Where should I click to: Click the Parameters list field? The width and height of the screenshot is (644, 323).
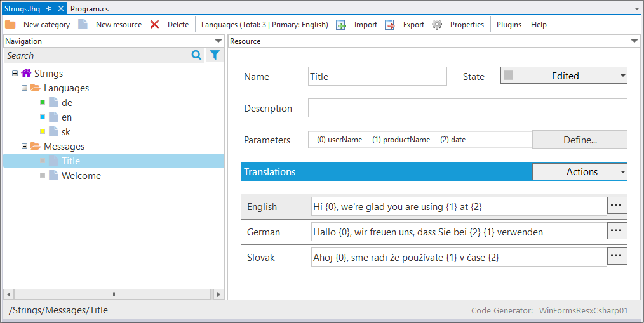click(x=420, y=140)
